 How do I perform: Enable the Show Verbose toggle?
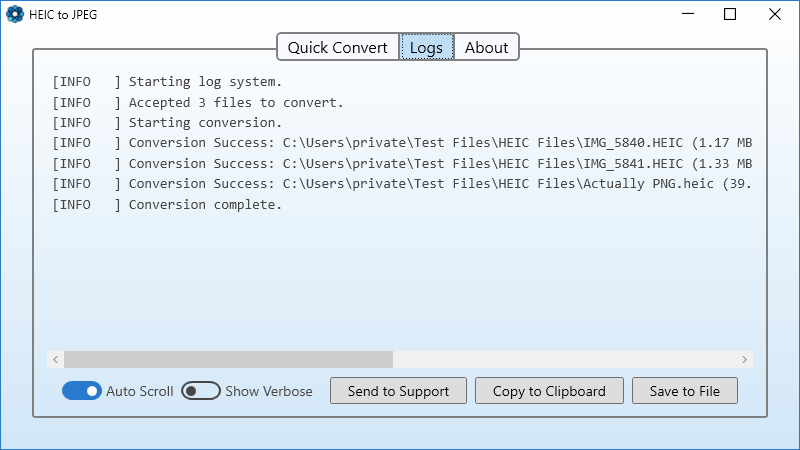pos(201,391)
